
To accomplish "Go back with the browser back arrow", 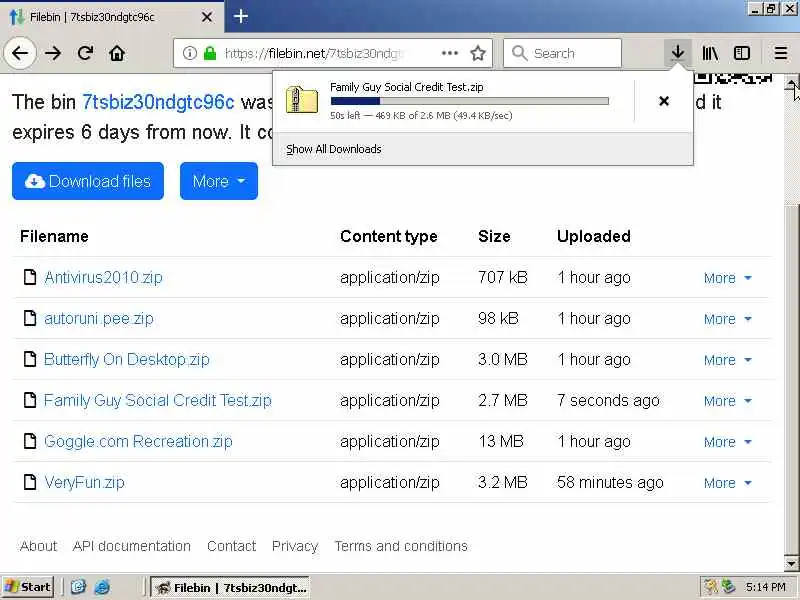I will [x=20, y=53].
